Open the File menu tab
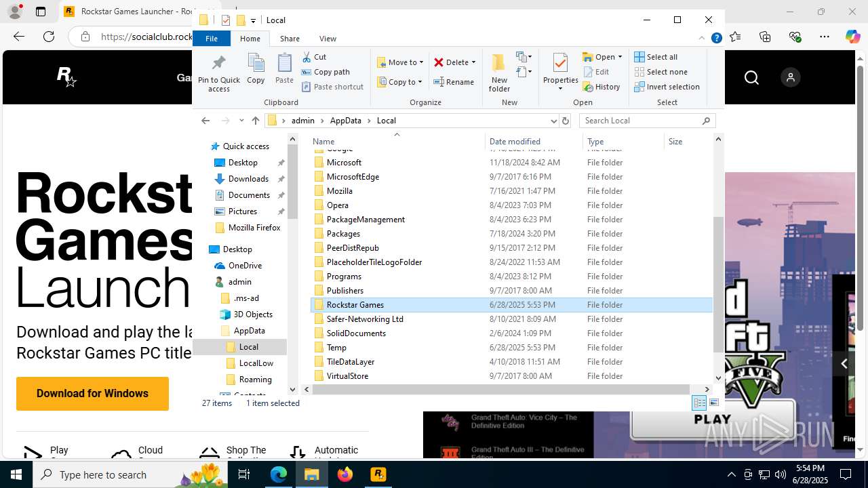 coord(212,39)
